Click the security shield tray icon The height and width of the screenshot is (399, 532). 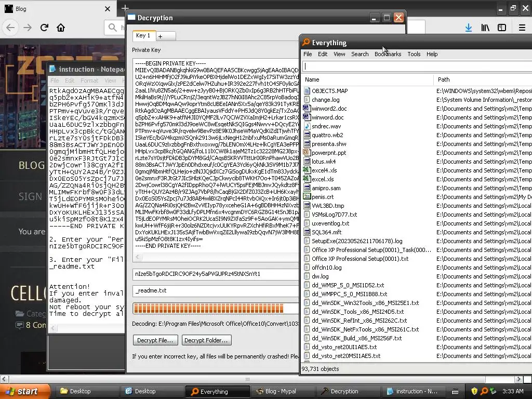click(x=474, y=391)
